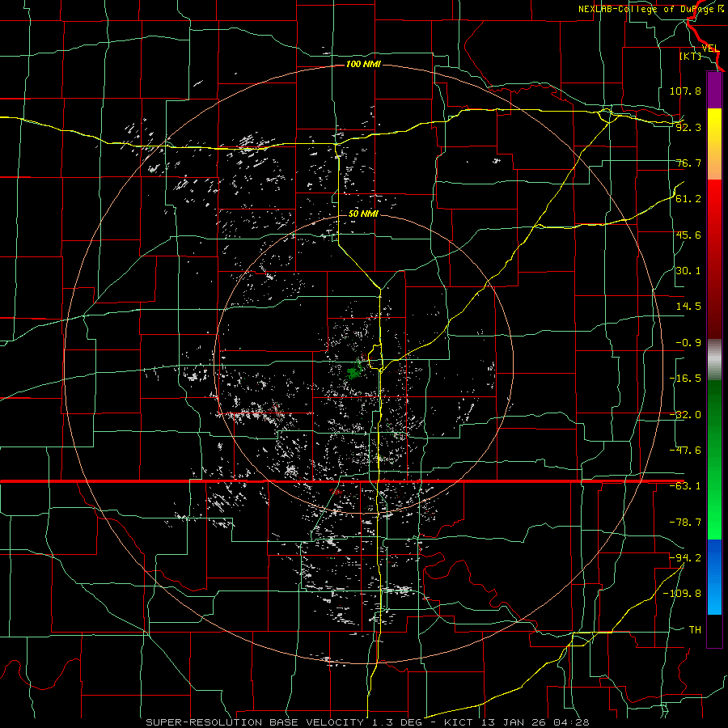Click the -109.8 value on velocity scale
This screenshot has height=728, width=728.
[x=682, y=594]
